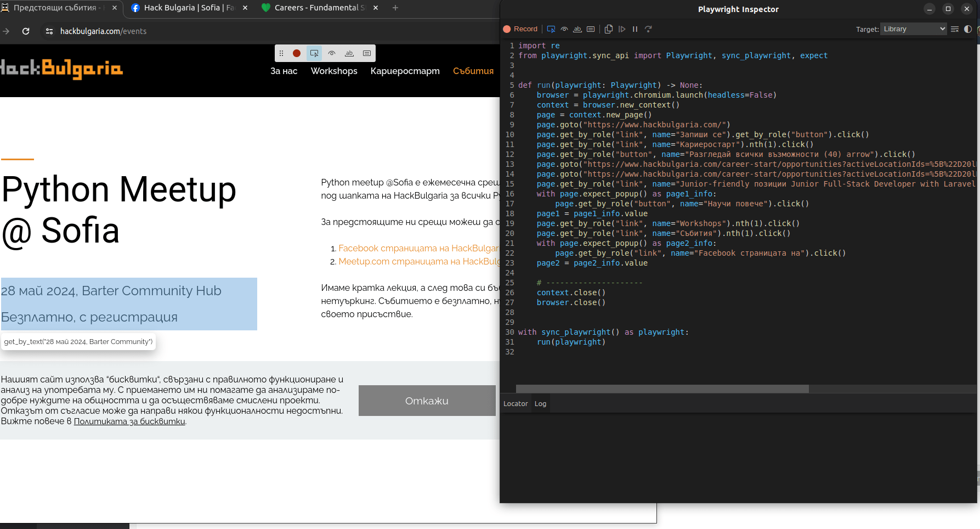Click the '28 май 2024, Barter Community Hub' text

[x=111, y=291]
